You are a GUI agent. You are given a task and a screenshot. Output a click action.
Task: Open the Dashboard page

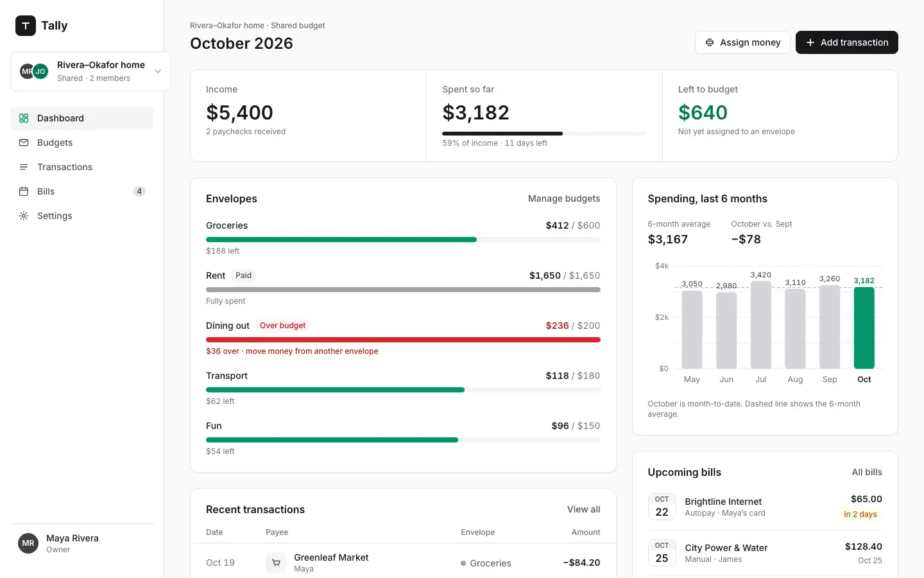82,118
